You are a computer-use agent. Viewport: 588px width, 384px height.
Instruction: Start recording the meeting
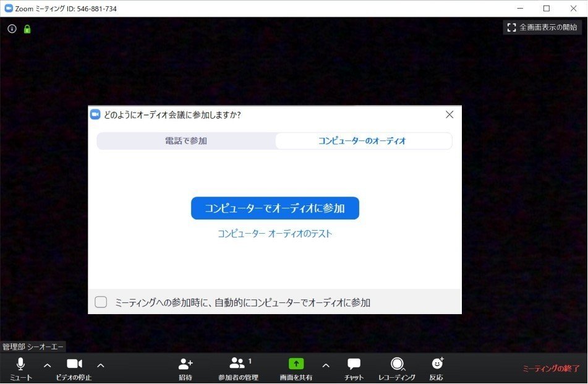click(x=398, y=367)
